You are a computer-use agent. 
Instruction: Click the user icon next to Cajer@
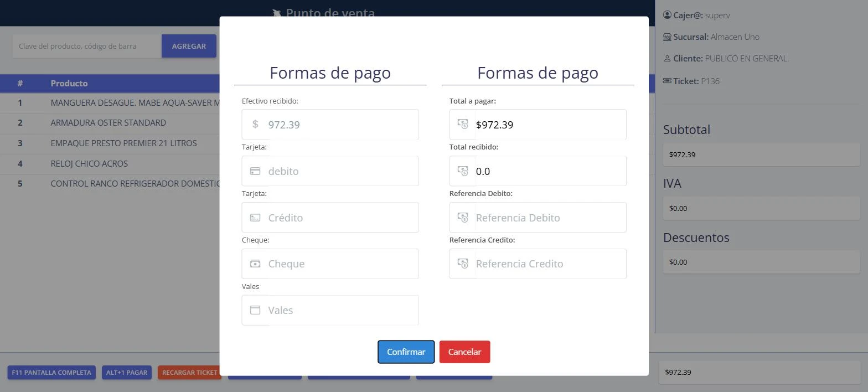(x=667, y=15)
